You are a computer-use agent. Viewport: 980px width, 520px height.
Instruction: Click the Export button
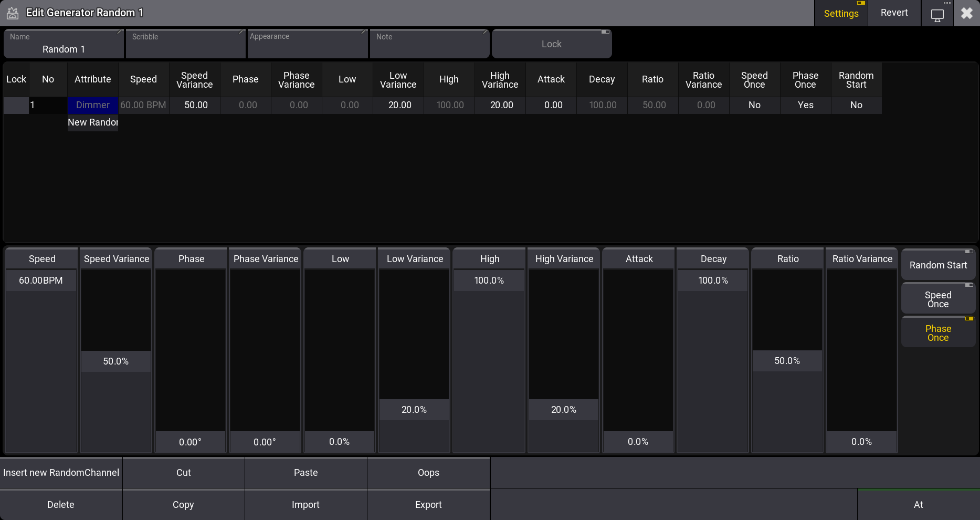428,505
